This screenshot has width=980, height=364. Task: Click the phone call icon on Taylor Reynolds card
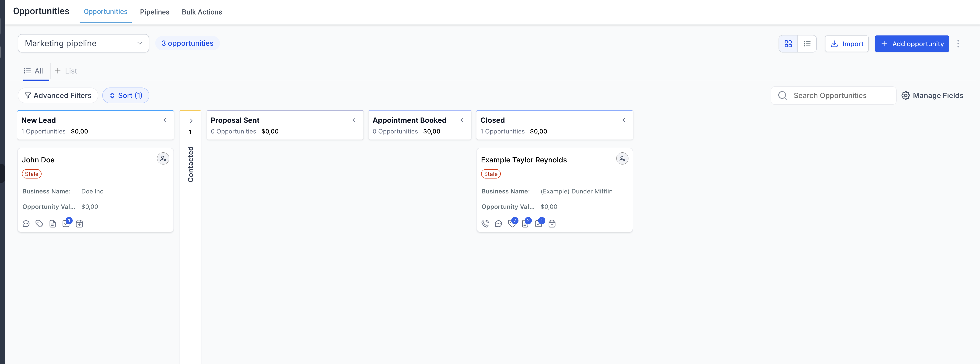pyautogui.click(x=485, y=224)
